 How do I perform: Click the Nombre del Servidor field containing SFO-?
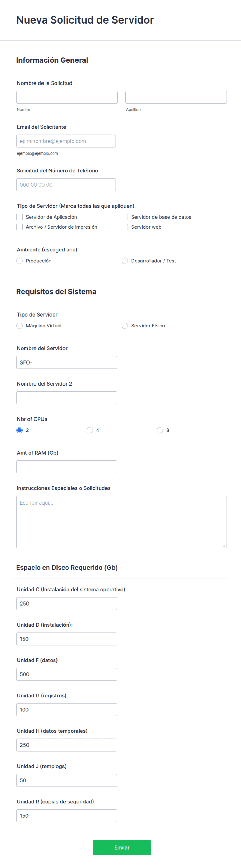coord(67,362)
